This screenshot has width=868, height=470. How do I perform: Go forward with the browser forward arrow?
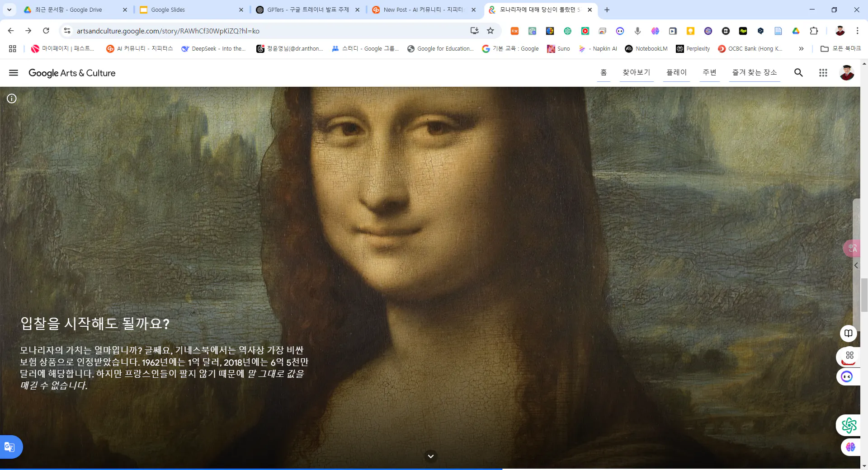[28, 31]
